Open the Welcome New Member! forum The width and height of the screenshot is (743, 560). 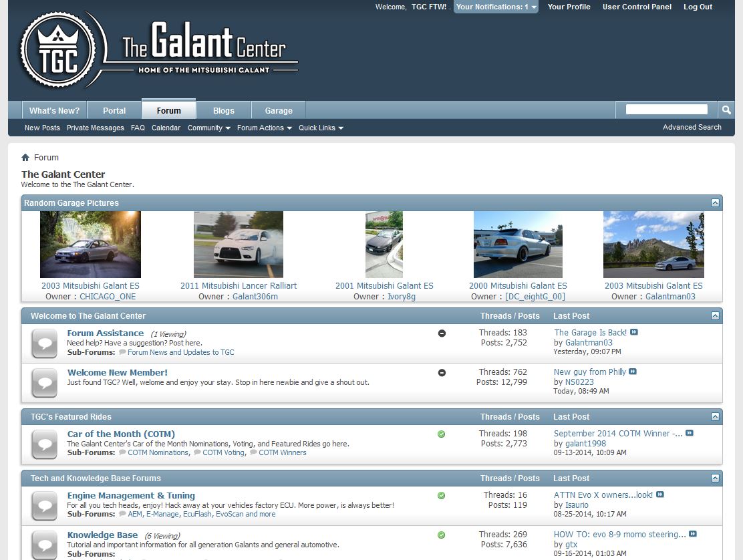118,372
